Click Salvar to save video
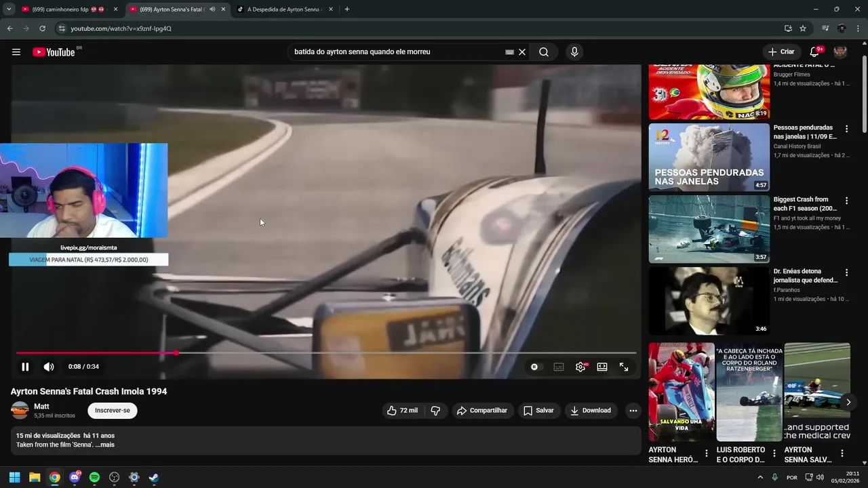 tap(538, 410)
